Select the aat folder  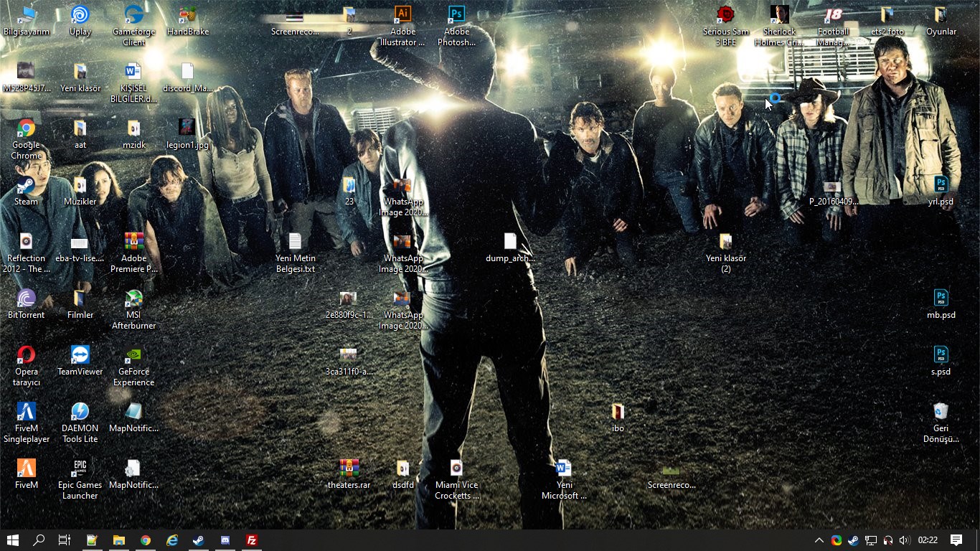80,134
